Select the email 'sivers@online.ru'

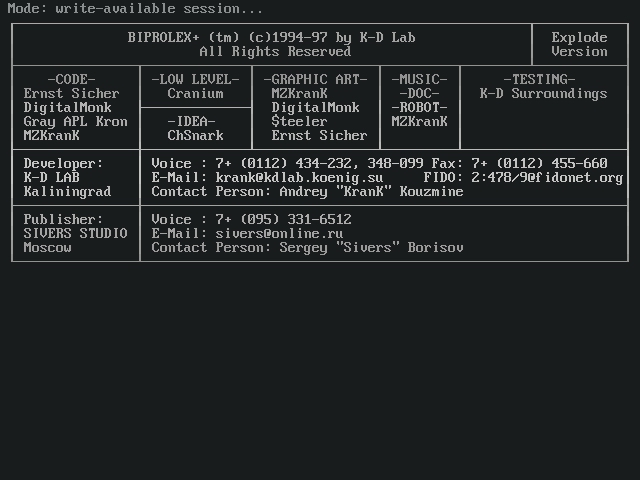click(x=280, y=233)
